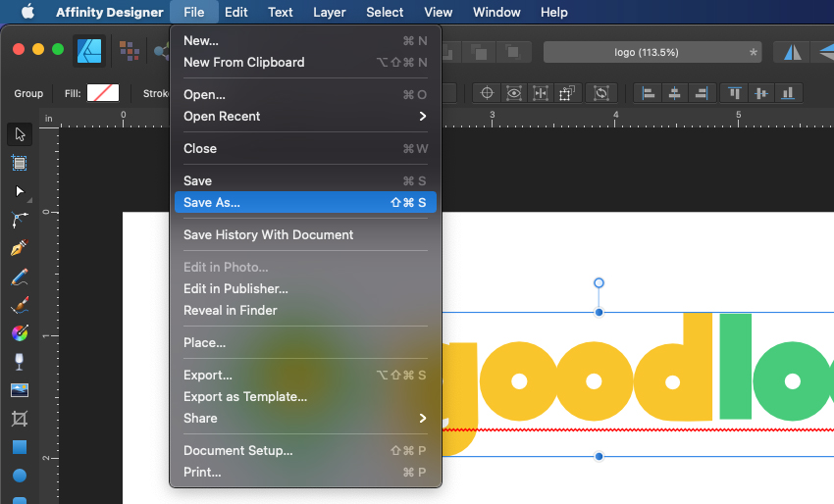This screenshot has width=834, height=504.
Task: Select the Fill tool color wheel
Action: click(20, 333)
